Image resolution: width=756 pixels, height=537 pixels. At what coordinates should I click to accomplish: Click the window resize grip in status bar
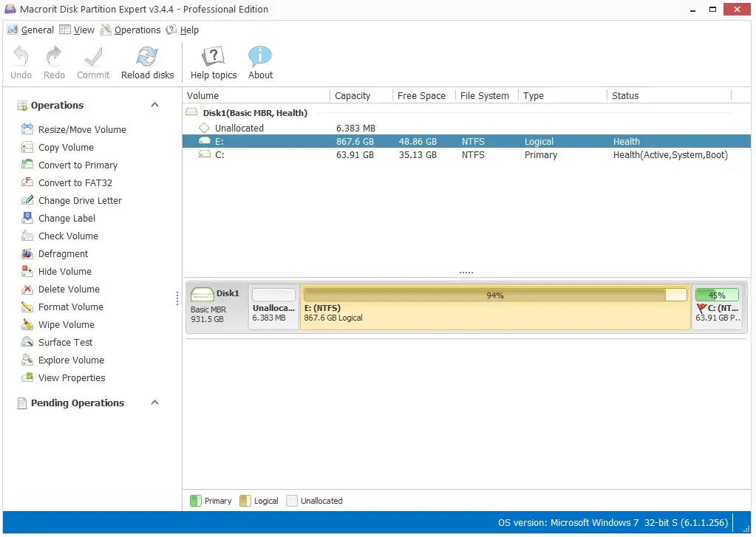click(x=747, y=528)
